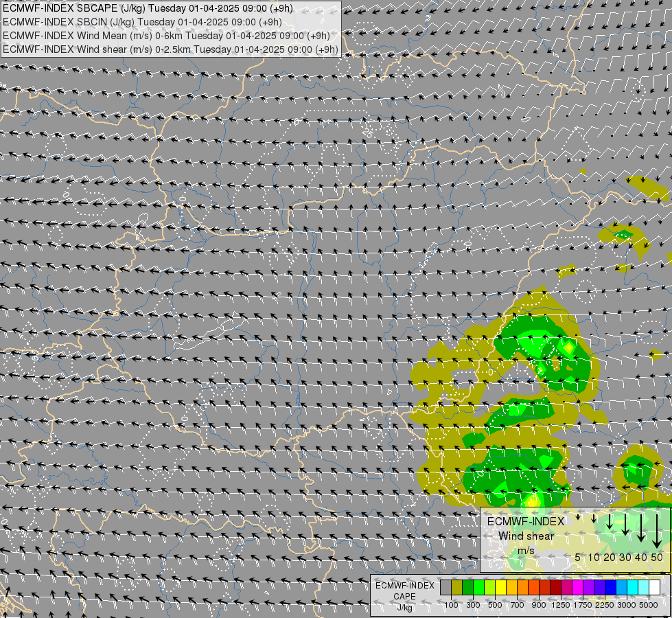Click the 2250 value on CAPE scale
The width and height of the screenshot is (672, 618).
click(x=605, y=605)
